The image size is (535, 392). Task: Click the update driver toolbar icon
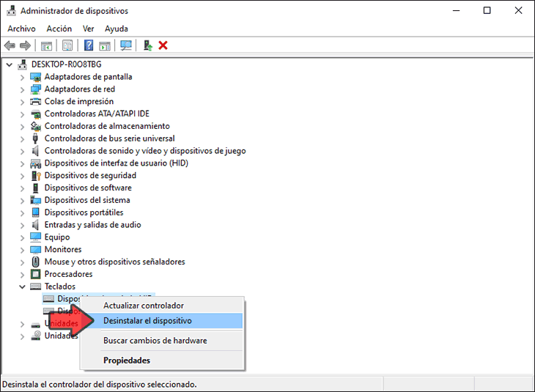click(x=148, y=45)
